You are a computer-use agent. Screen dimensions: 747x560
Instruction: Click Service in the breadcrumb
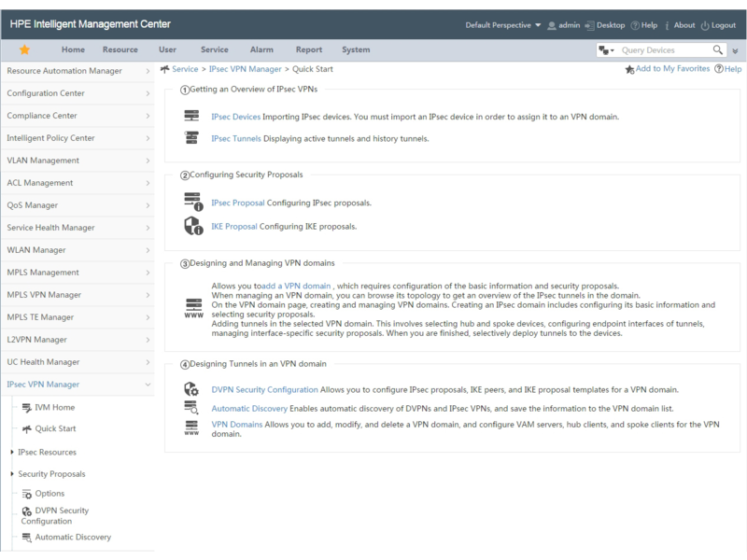click(x=185, y=69)
